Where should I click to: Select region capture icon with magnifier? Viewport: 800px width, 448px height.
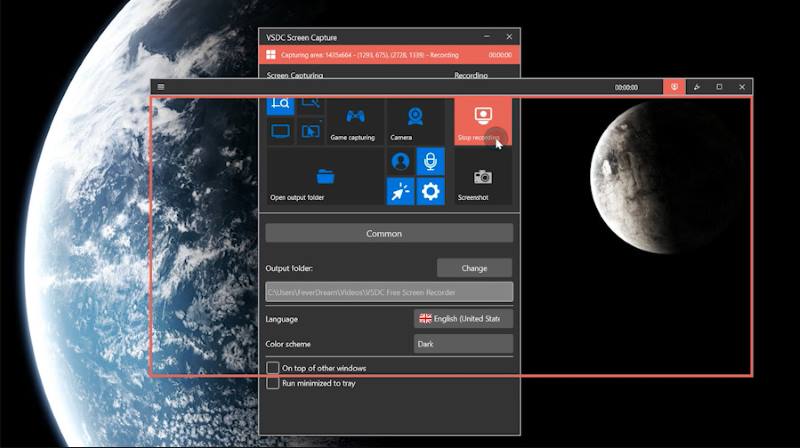[x=281, y=106]
